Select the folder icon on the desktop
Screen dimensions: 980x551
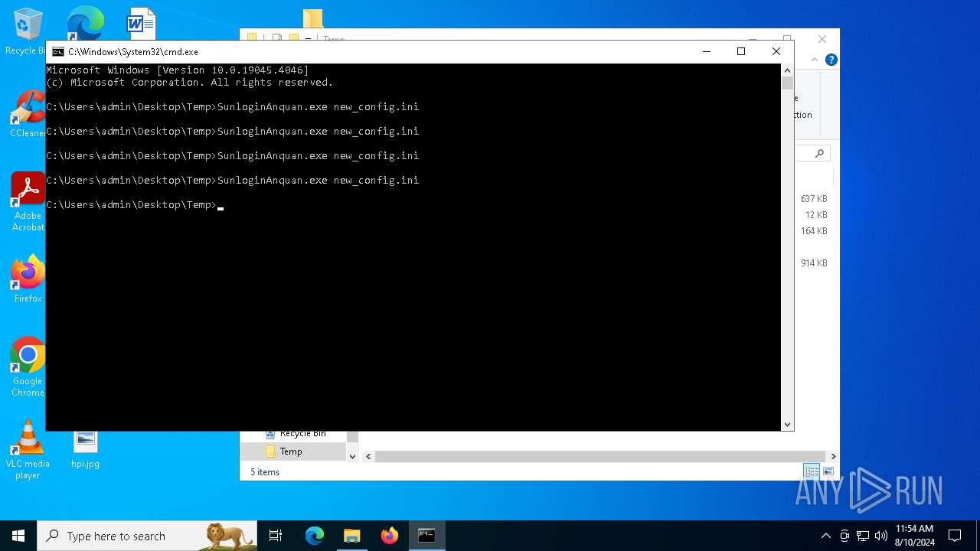(312, 18)
